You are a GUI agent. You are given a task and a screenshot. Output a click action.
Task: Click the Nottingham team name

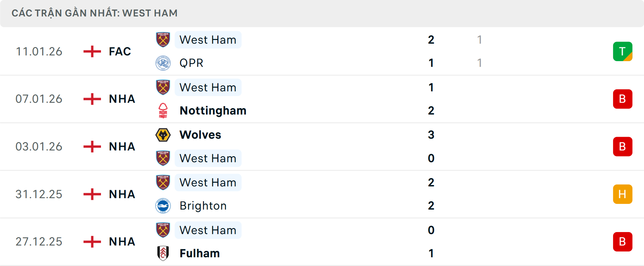(x=213, y=110)
